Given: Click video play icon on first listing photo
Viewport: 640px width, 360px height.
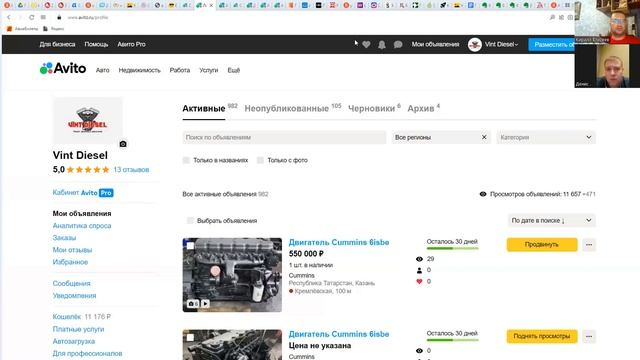Looking at the screenshot, I should click(x=205, y=304).
